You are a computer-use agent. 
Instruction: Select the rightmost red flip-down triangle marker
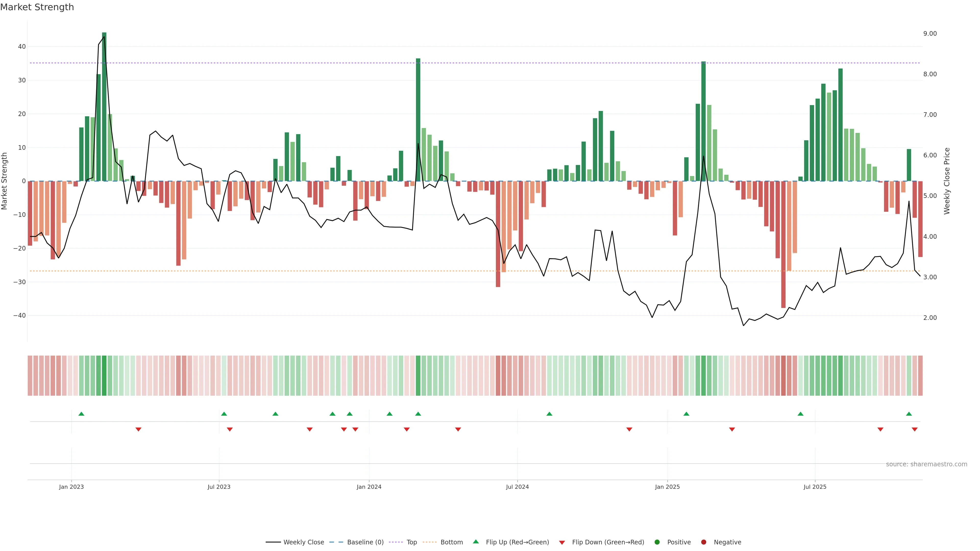point(915,429)
